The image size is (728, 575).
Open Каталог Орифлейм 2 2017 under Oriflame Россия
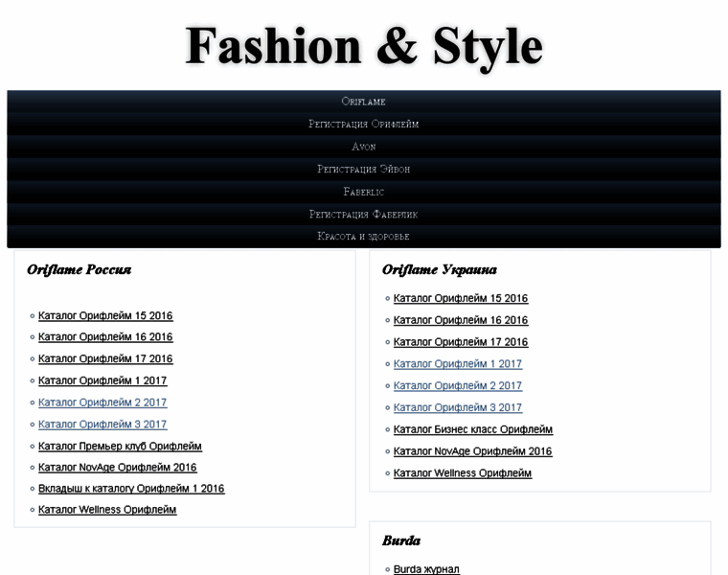(102, 402)
